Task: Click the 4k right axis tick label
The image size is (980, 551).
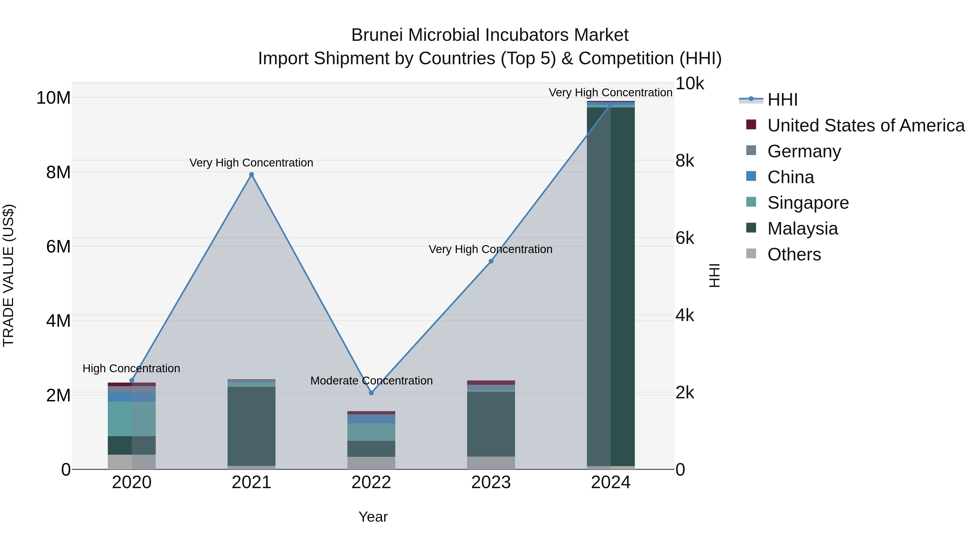Action: point(685,315)
